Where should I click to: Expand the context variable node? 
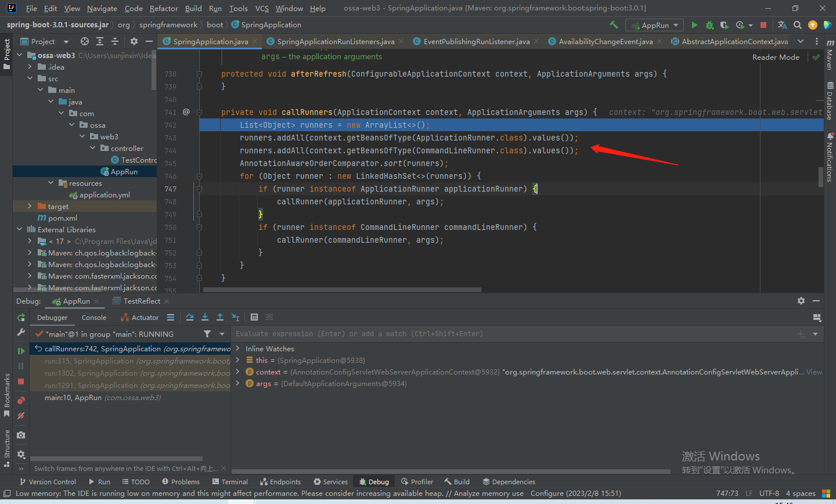(x=237, y=372)
